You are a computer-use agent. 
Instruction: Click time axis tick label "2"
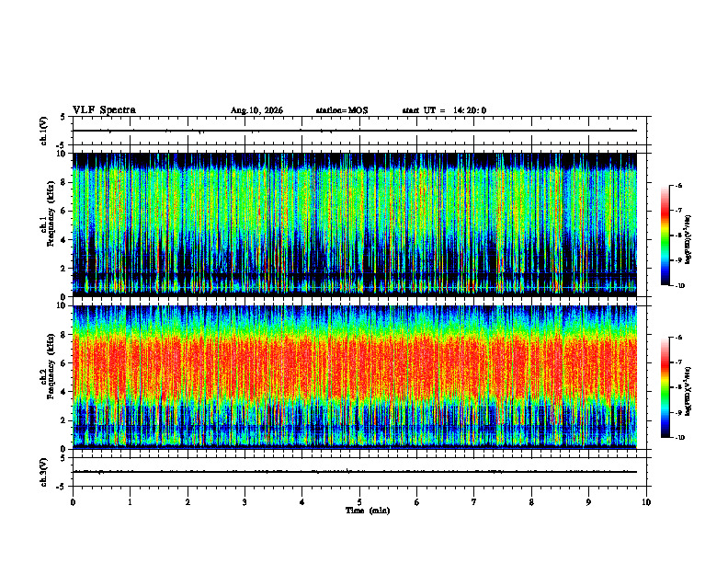pos(188,502)
